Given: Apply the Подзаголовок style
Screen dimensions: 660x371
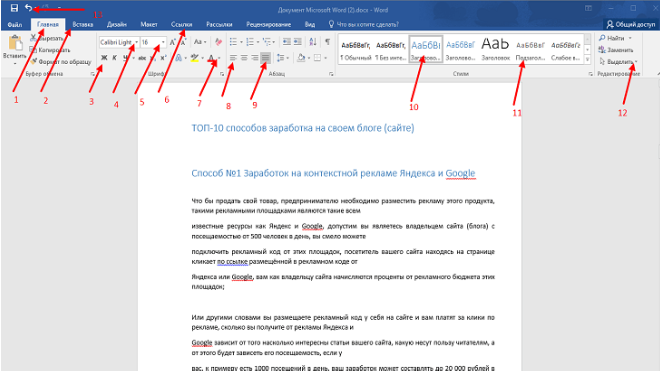Looking at the screenshot, I should tap(530, 50).
